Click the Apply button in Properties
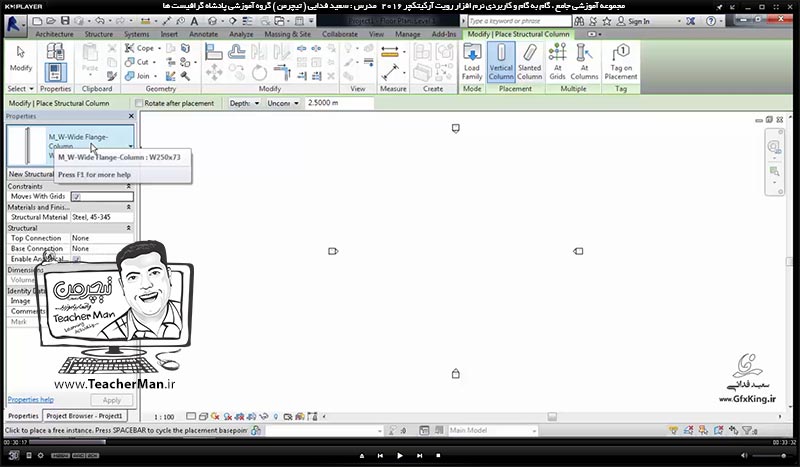This screenshot has width=800, height=467. (112, 400)
